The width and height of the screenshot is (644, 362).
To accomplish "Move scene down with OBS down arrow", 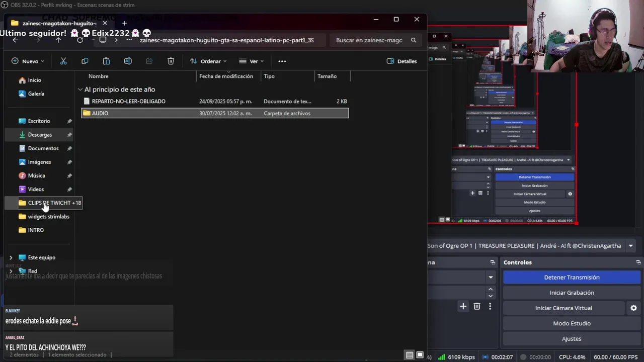I will [491, 296].
